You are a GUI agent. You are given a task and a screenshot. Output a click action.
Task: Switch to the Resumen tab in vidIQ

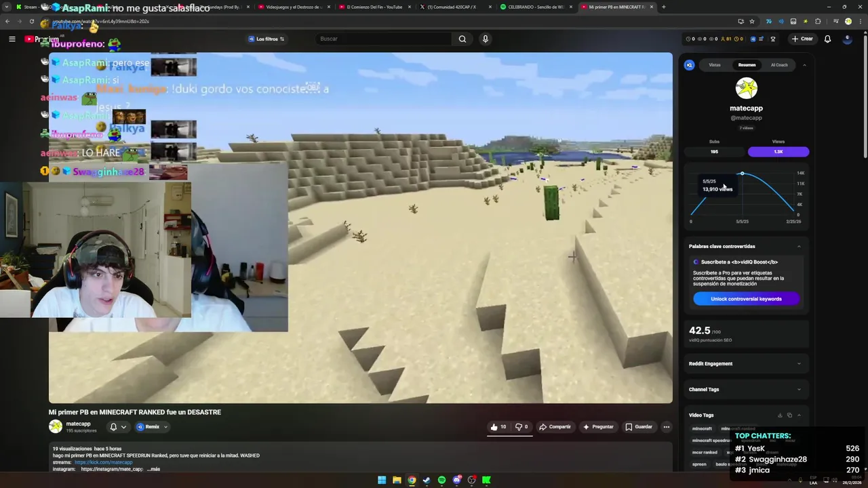[747, 65]
